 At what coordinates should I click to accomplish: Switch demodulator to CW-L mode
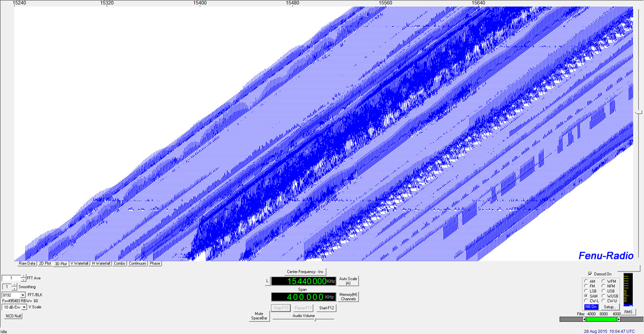click(586, 300)
